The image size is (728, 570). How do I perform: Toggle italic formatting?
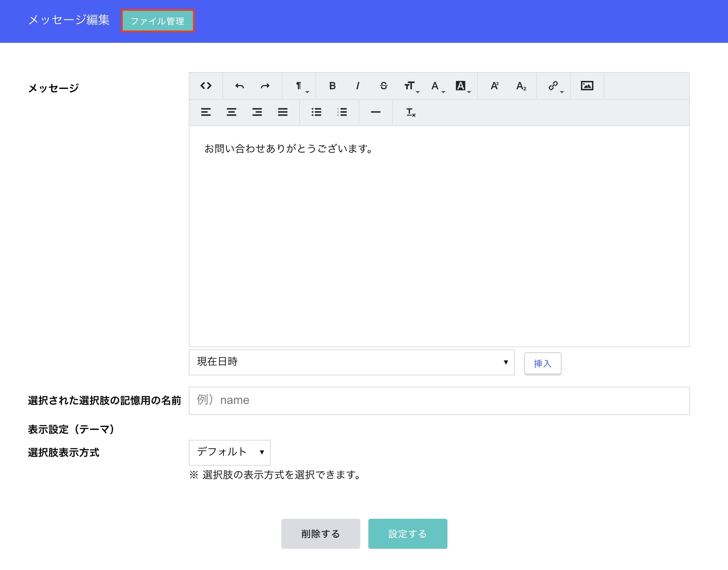358,86
